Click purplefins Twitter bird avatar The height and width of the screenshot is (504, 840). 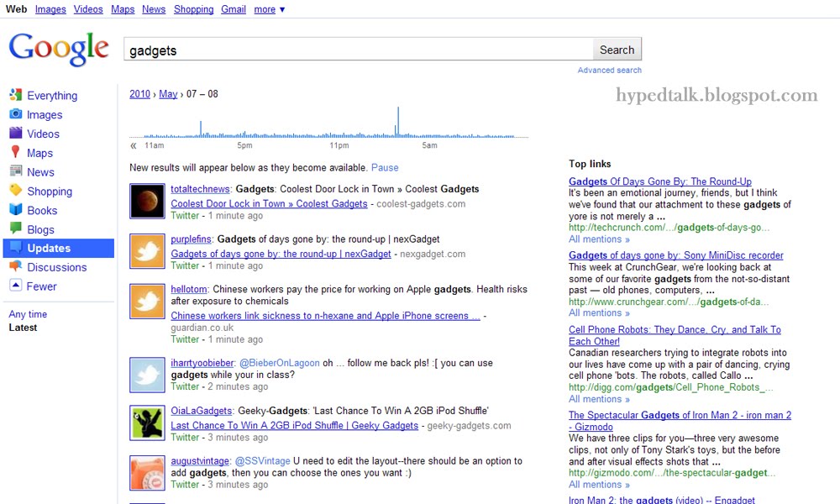[x=147, y=251]
